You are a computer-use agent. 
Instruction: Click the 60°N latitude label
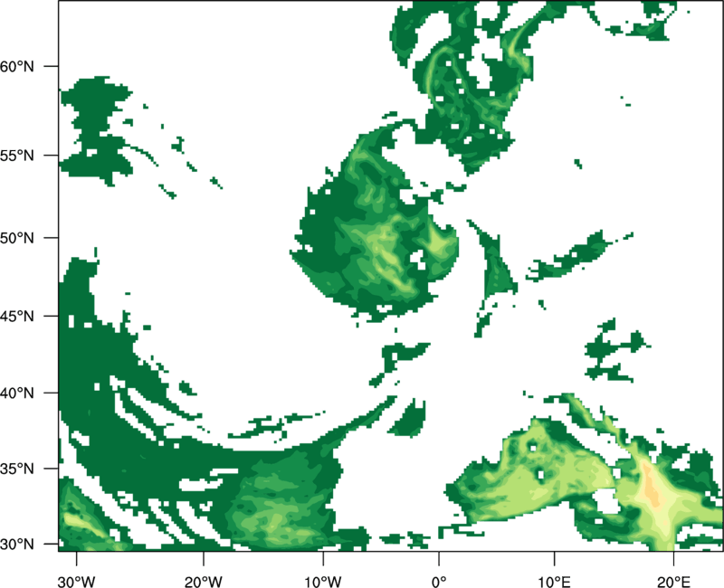(17, 66)
